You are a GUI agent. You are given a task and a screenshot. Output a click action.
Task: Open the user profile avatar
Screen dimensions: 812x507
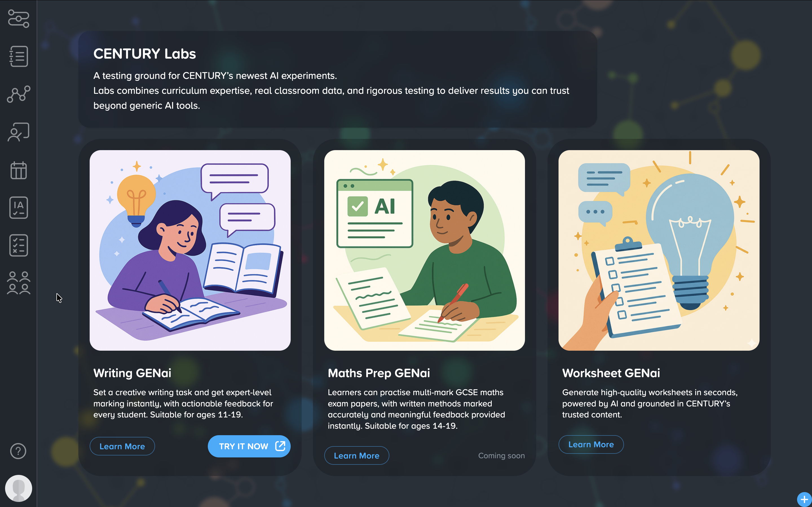pyautogui.click(x=18, y=488)
